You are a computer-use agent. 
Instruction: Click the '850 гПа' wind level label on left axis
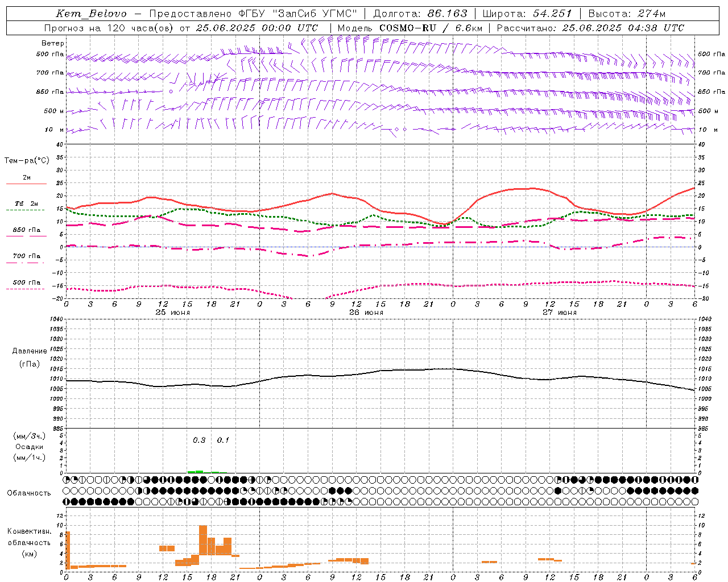pos(50,92)
